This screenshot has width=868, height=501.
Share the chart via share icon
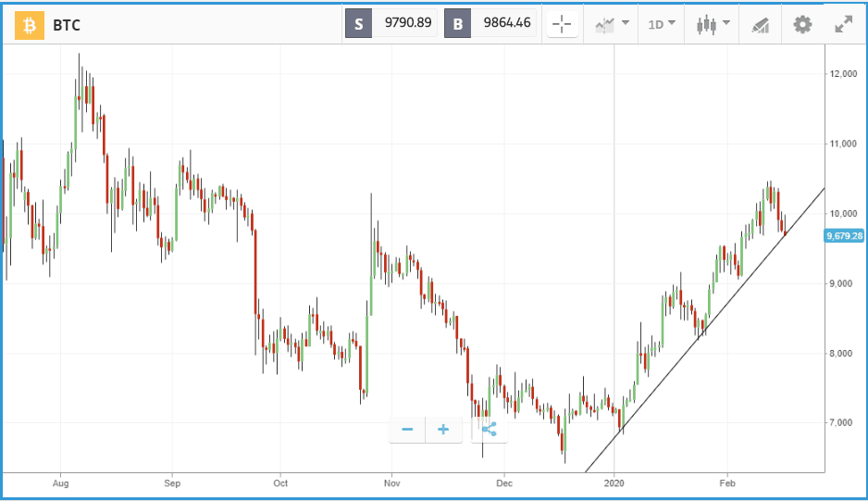490,430
